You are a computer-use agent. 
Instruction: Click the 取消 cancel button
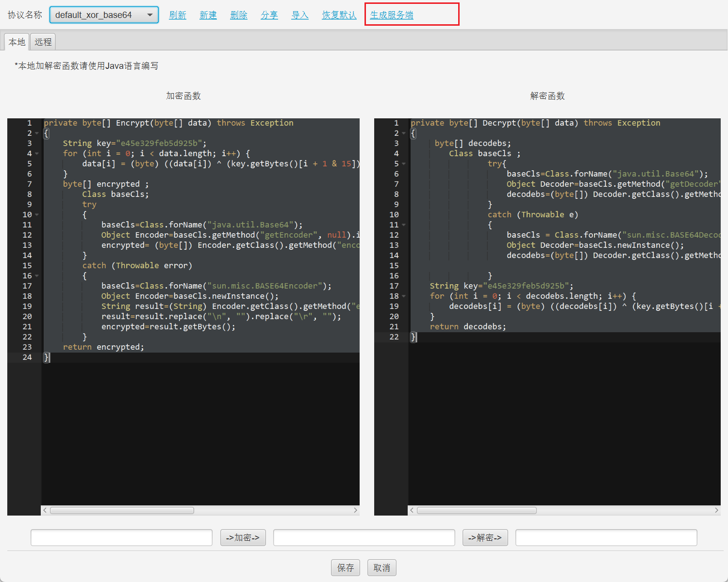[382, 567]
